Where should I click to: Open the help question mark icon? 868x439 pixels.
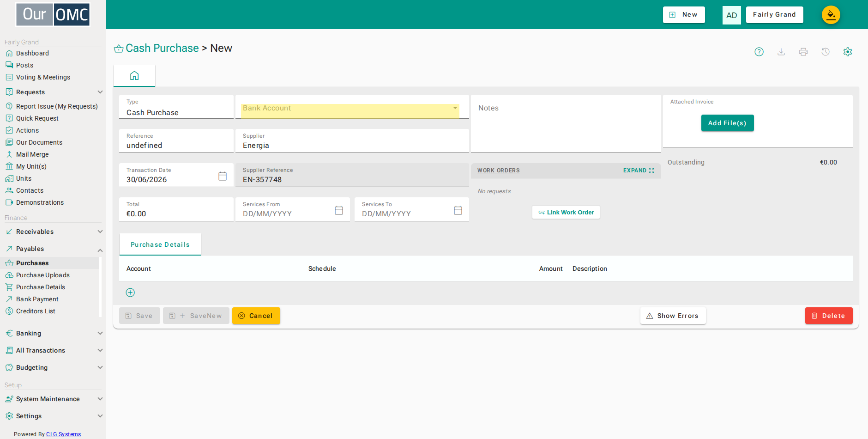tap(759, 52)
